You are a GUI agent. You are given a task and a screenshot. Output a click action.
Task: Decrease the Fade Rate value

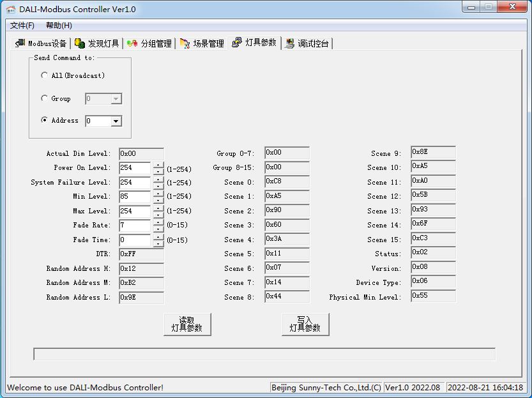pos(158,229)
